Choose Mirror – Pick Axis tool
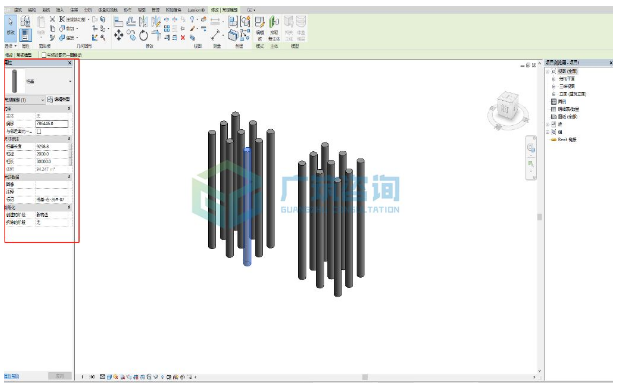622x388 pixels. tap(144, 22)
